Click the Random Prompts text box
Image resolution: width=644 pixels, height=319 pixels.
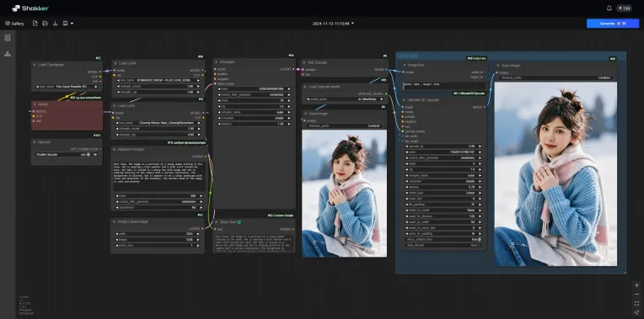click(158, 175)
